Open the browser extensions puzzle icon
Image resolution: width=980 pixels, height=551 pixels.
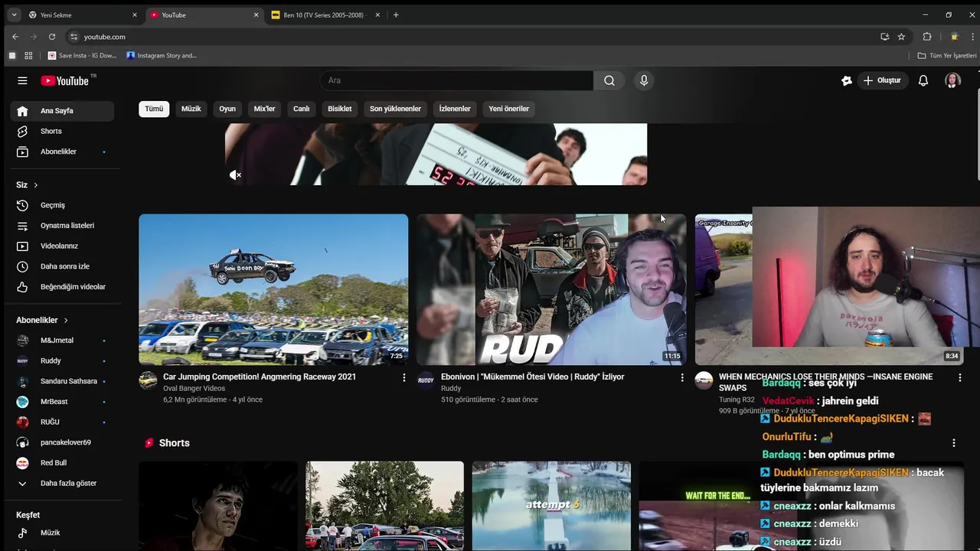pos(927,37)
